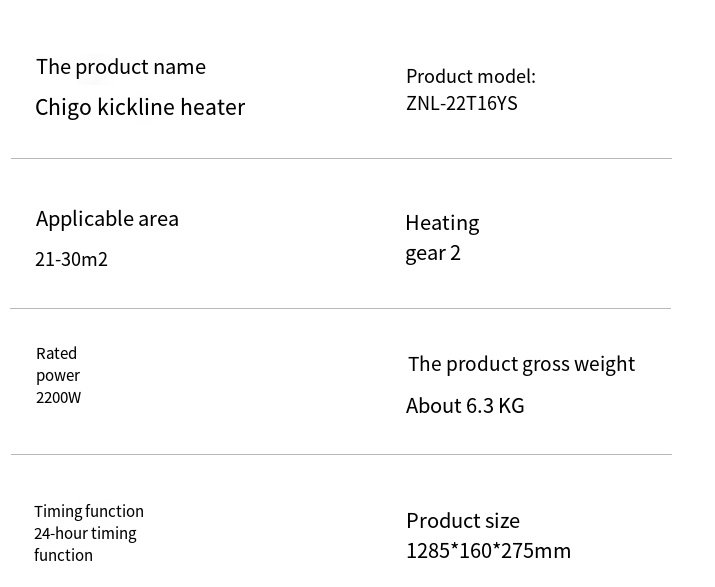Select the "Chigo kickline heater" text
Viewport: 715px width, 587px height.
140,107
